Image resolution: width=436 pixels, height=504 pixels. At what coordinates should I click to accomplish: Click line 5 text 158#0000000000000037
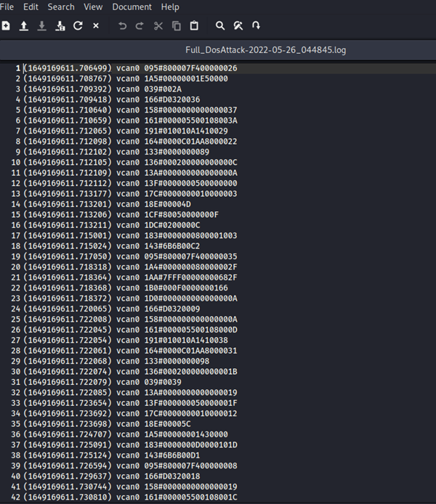coord(190,110)
